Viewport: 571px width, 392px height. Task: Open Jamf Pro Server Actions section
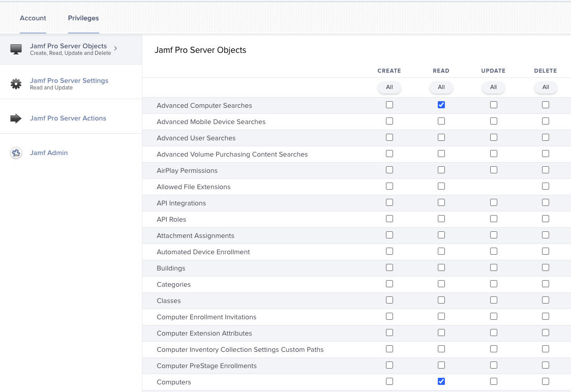(x=68, y=118)
